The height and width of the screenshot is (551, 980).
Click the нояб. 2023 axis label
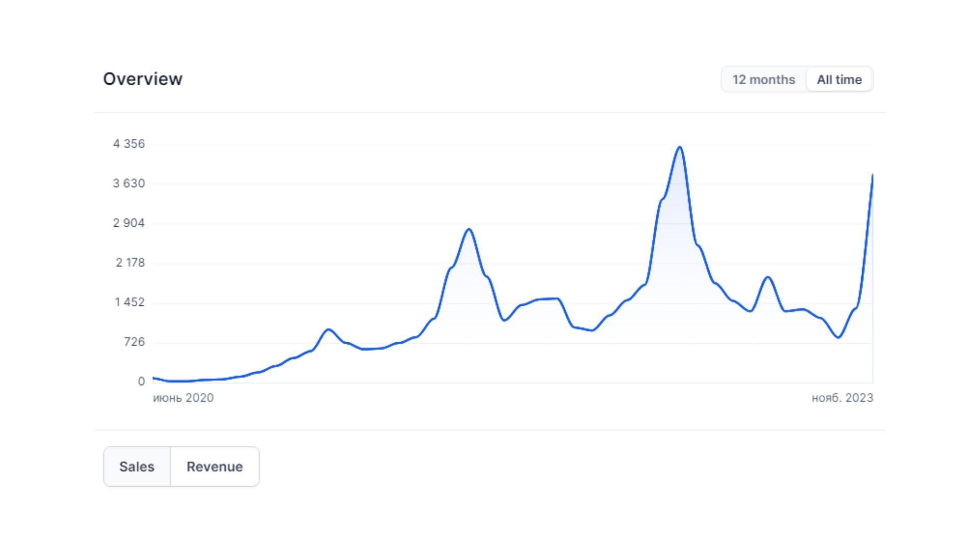point(843,398)
